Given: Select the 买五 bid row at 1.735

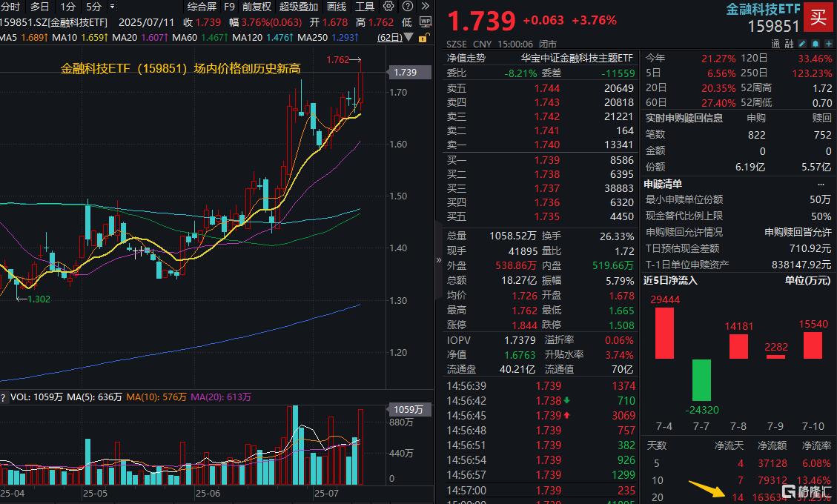Looking at the screenshot, I should coord(540,216).
